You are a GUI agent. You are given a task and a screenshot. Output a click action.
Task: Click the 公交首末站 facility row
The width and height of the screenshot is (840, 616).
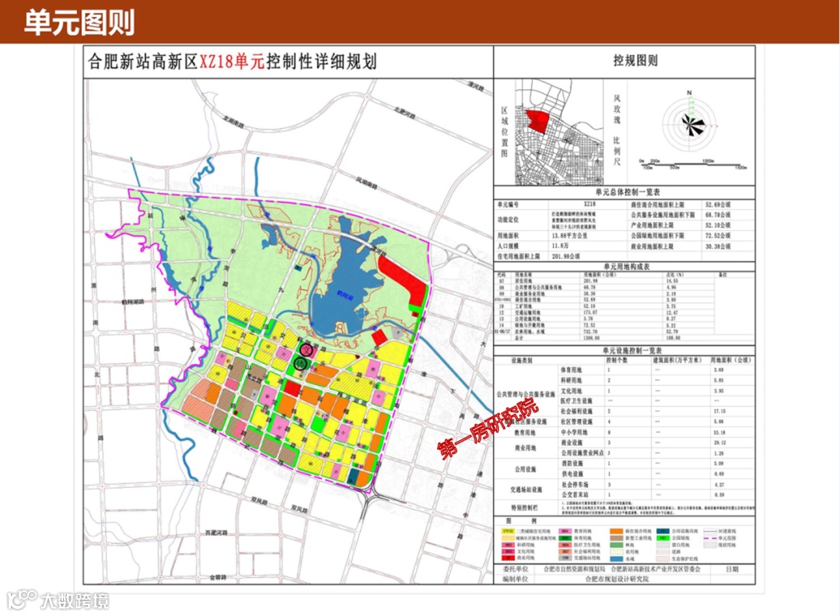[657, 495]
